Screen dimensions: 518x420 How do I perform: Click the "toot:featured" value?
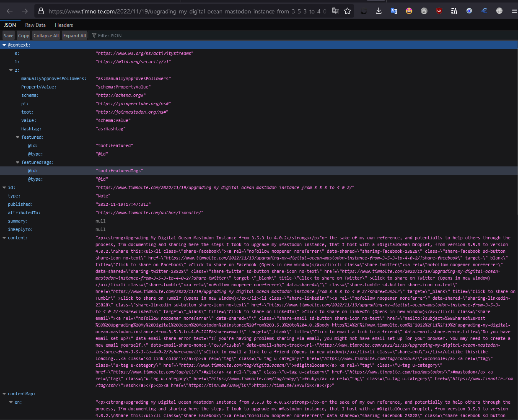pos(114,145)
